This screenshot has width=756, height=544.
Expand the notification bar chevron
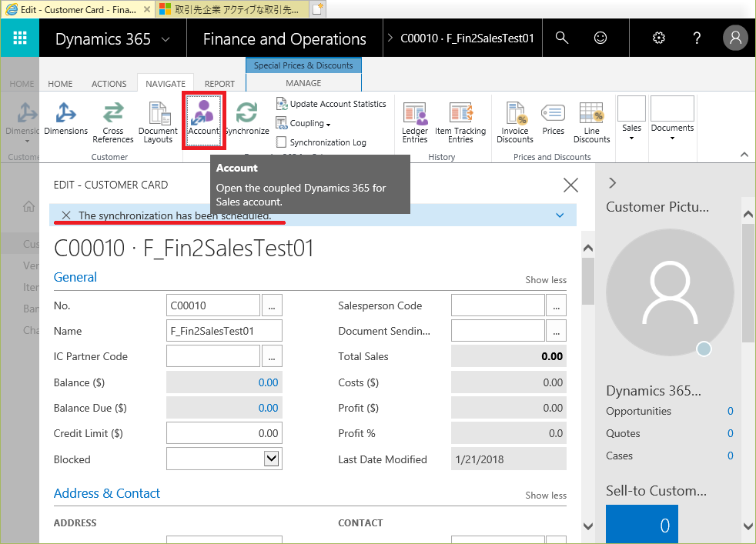560,215
